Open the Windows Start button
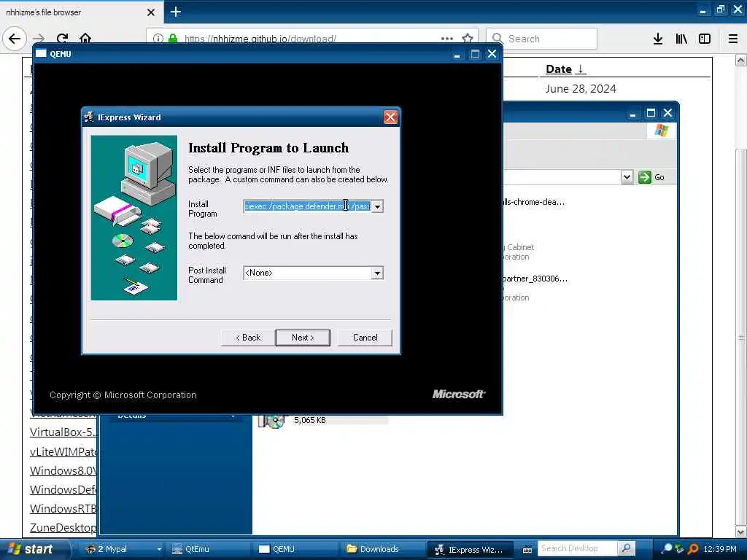 pyautogui.click(x=31, y=549)
